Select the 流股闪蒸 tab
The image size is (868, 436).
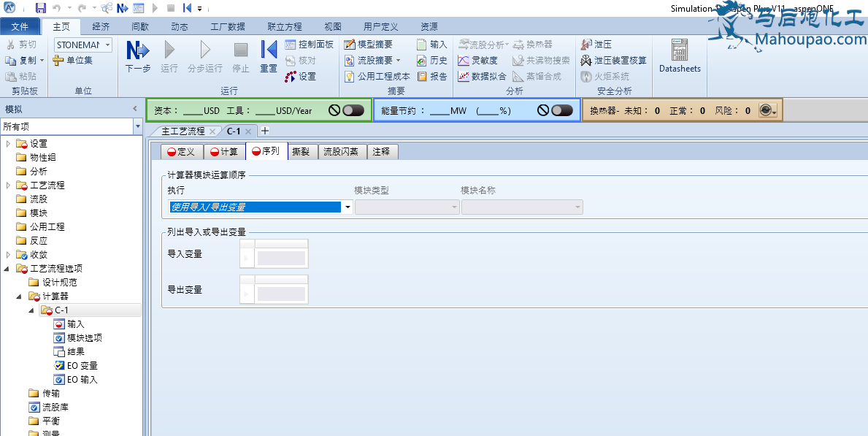[341, 152]
